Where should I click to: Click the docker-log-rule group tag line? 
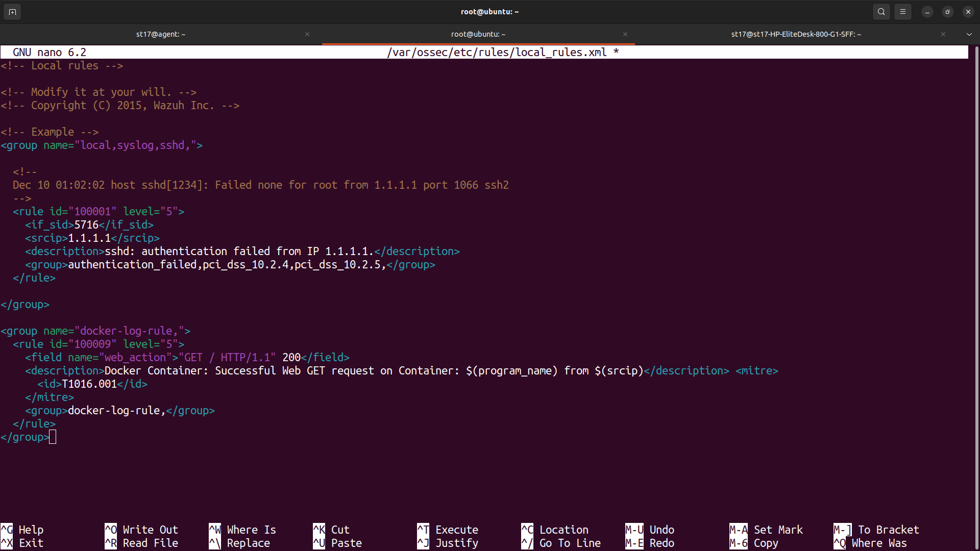pos(120,410)
